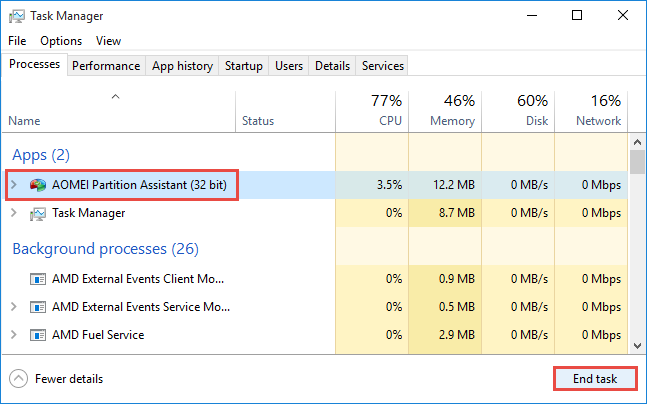Click the 3.5% CPU value
The image size is (647, 404).
point(390,185)
